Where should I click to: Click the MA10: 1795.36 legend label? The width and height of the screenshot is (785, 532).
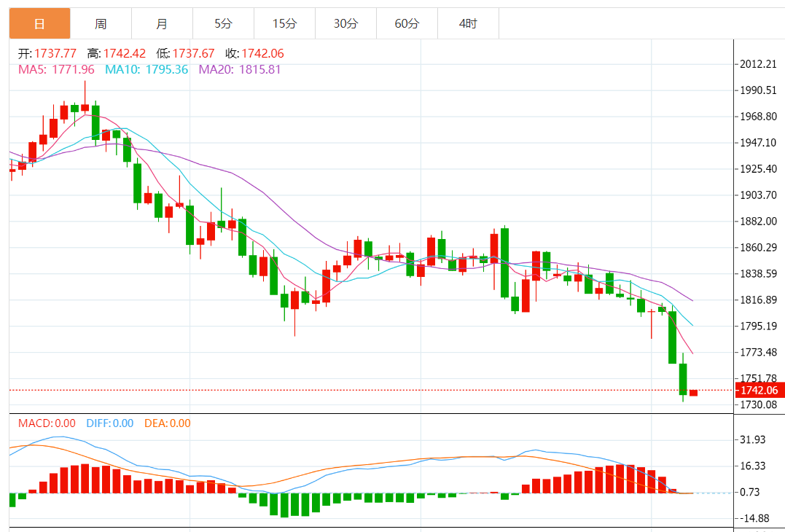pyautogui.click(x=147, y=69)
